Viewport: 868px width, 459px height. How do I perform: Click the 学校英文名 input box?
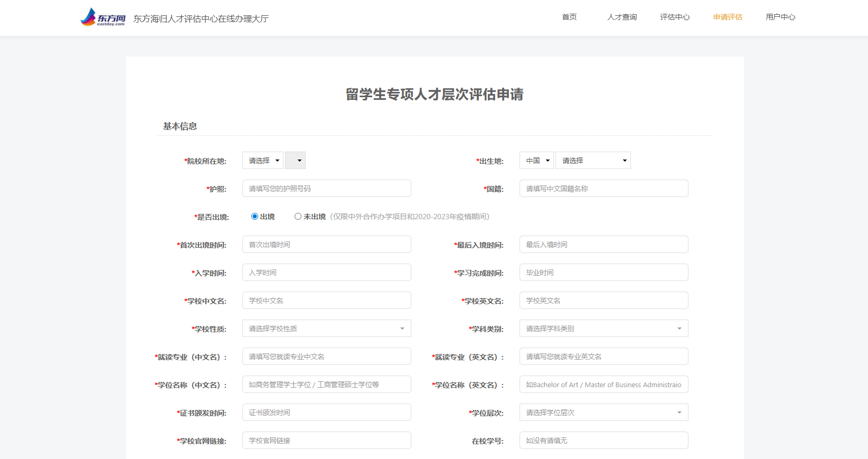pyautogui.click(x=603, y=301)
